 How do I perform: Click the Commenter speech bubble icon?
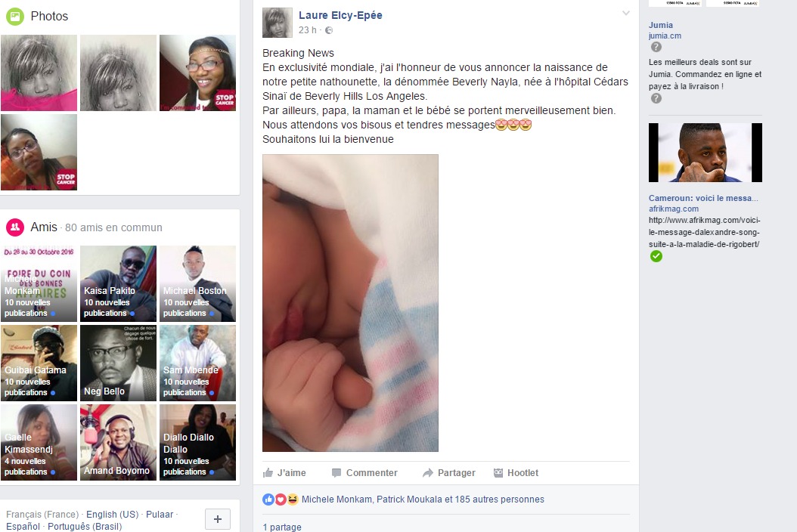point(336,472)
